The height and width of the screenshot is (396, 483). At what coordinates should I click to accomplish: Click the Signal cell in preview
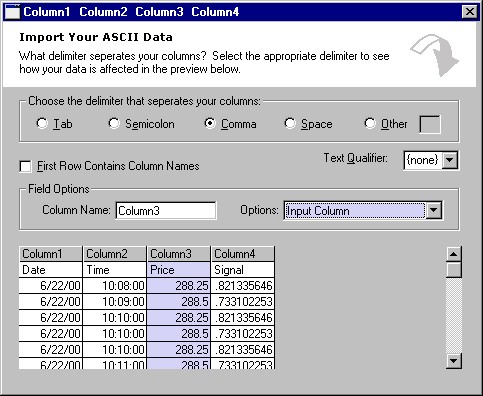[243, 270]
